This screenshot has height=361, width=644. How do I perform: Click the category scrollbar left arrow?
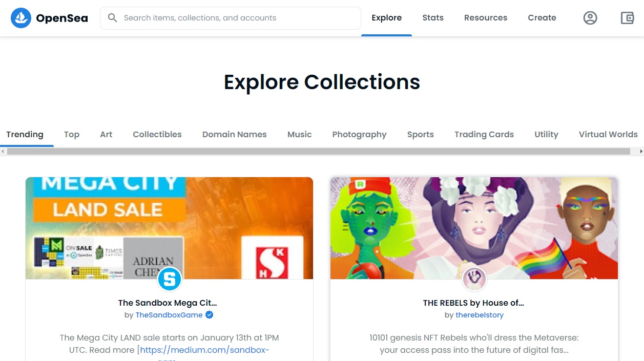coord(3,152)
